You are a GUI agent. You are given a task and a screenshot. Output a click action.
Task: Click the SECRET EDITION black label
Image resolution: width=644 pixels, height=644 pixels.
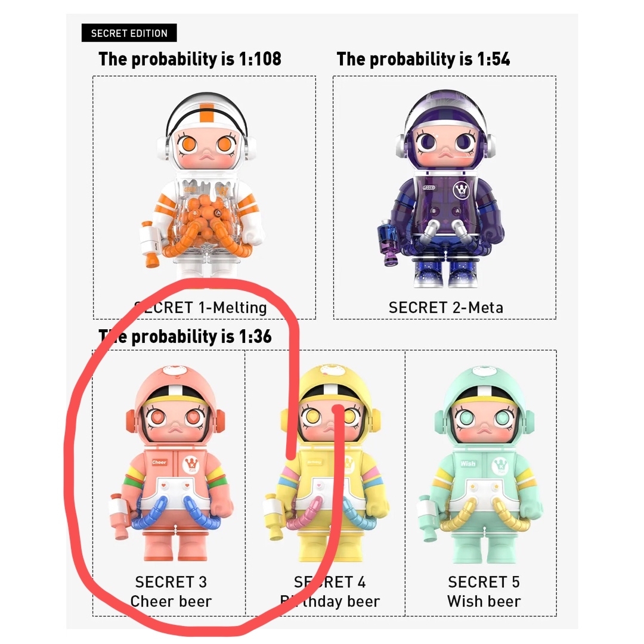[x=129, y=33]
